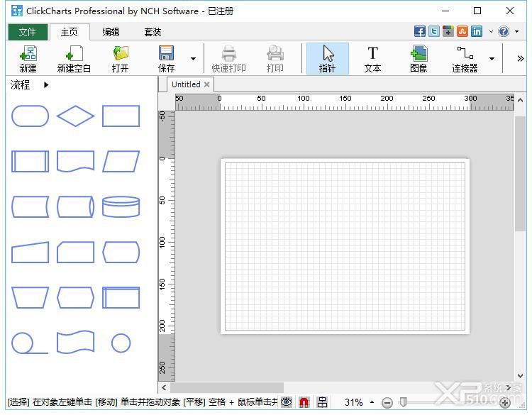Click the 打印 (Print) icon
Screen dimensions: 532x415
275,59
